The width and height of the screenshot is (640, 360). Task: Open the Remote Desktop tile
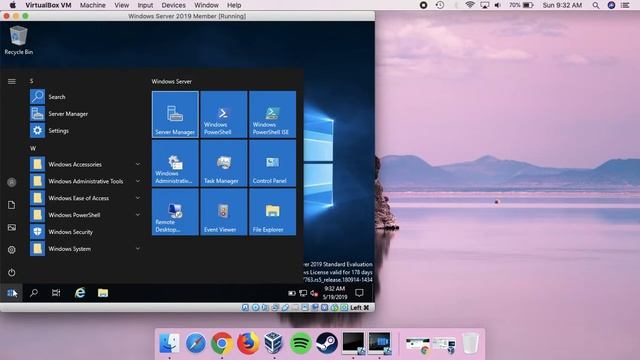coord(175,212)
